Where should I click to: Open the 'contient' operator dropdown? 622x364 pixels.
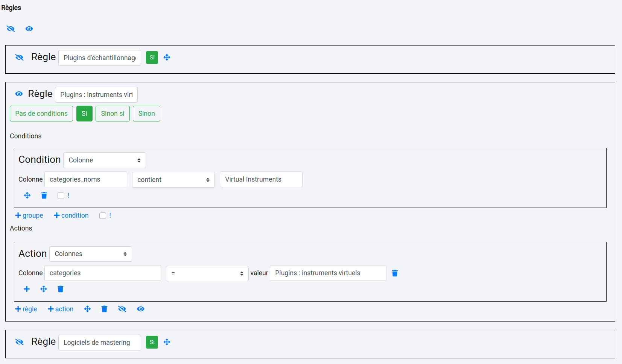[173, 180]
